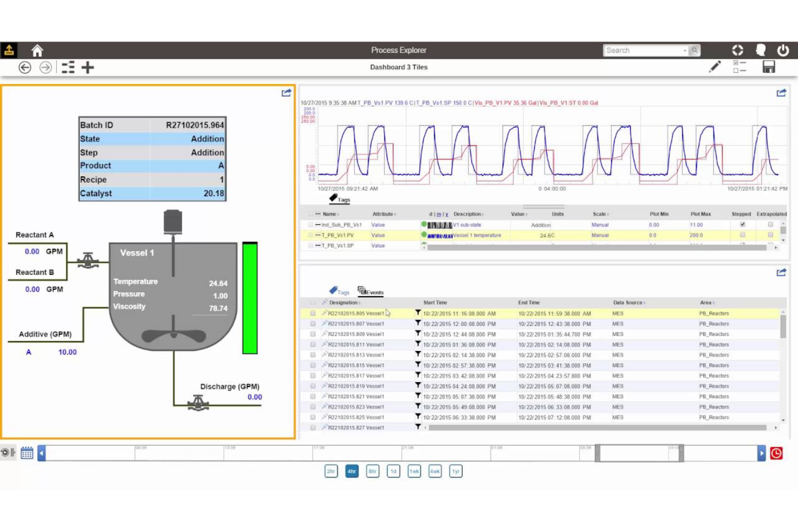The height and width of the screenshot is (532, 798).
Task: Tick checkbox for T_PB_Vs1.PV tag
Action: tap(311, 235)
